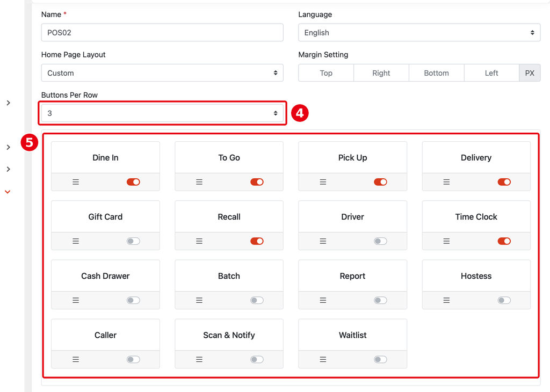Click the Top margin input field
The height and width of the screenshot is (392, 550).
pyautogui.click(x=326, y=73)
